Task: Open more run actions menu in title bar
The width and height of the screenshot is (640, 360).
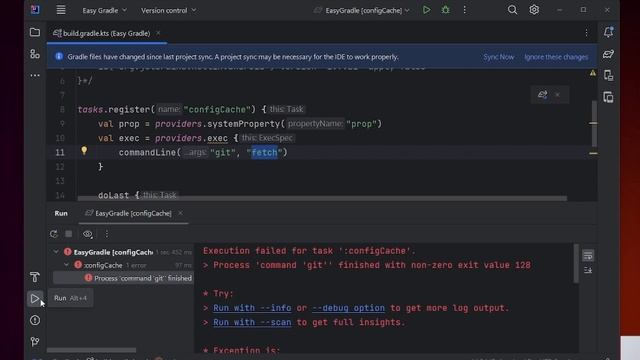Action: coord(464,10)
